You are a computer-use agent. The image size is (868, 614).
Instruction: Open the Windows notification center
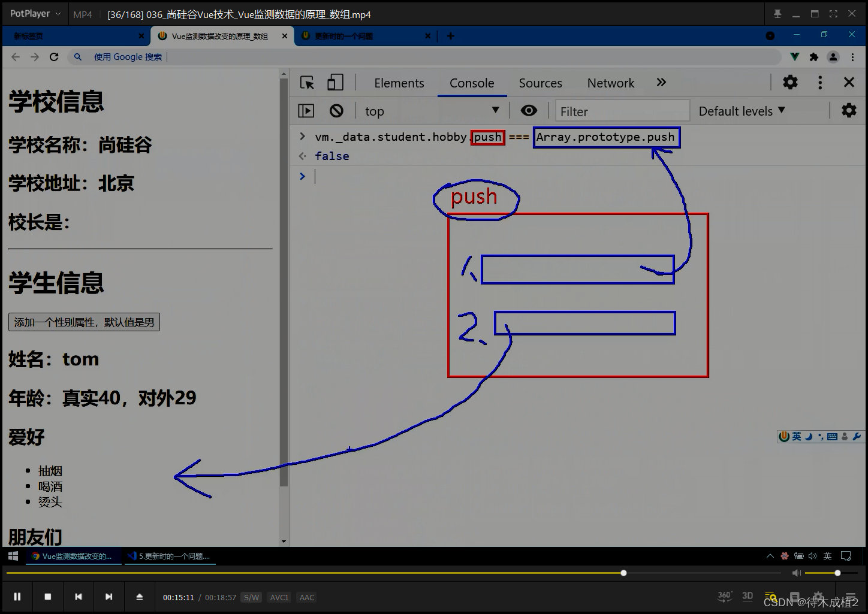(846, 556)
